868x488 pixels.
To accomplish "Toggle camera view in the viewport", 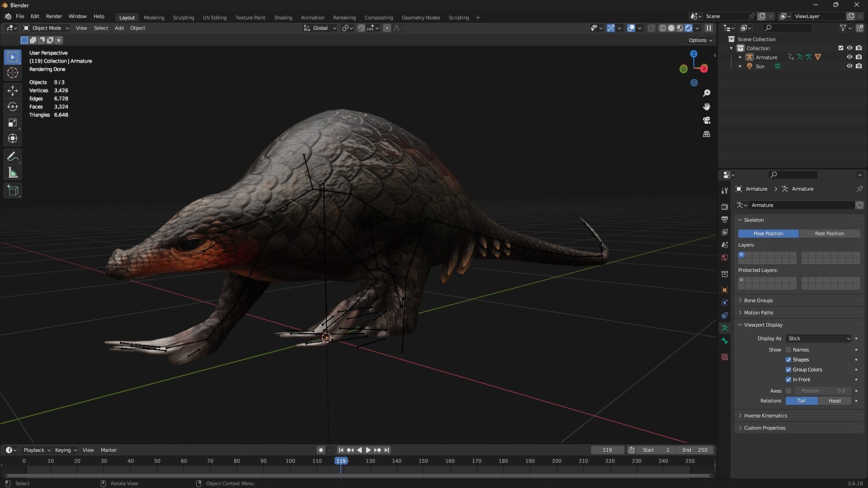I will pyautogui.click(x=707, y=120).
